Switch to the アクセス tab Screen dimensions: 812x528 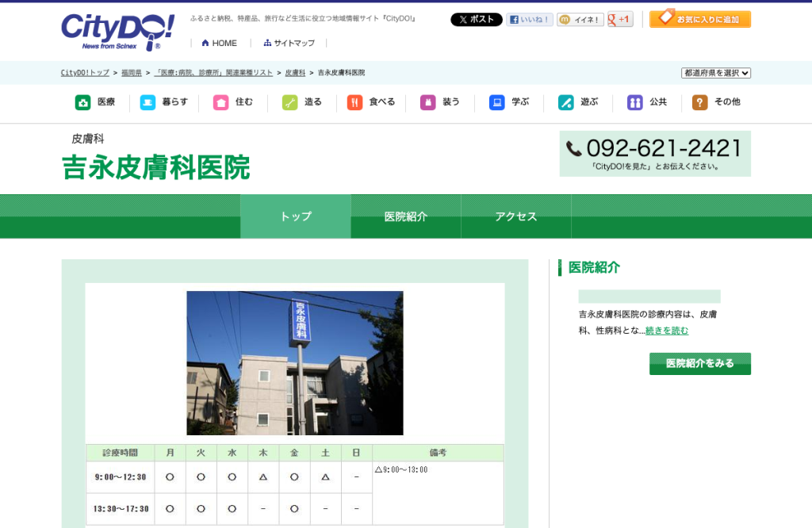(x=515, y=216)
